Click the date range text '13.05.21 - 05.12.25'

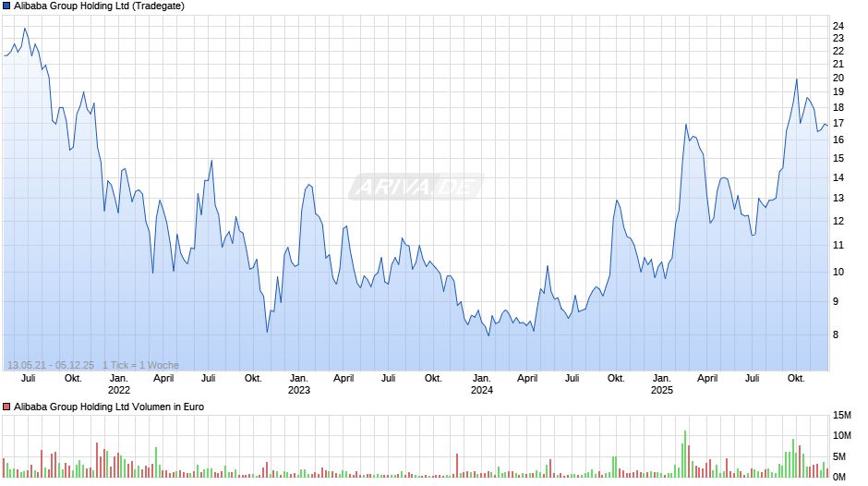51,365
